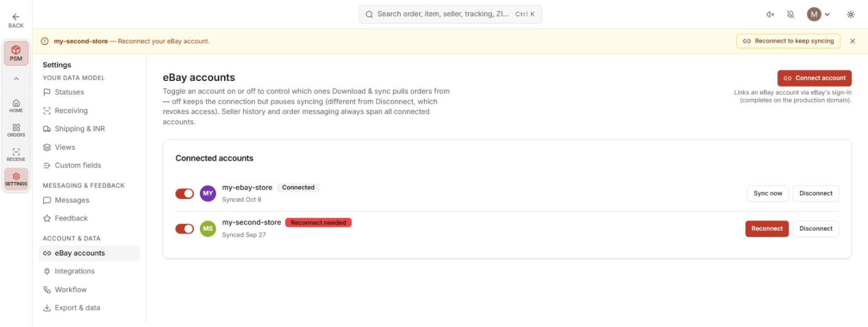Click the Settings sidebar title
The width and height of the screenshot is (868, 327).
(x=57, y=65)
